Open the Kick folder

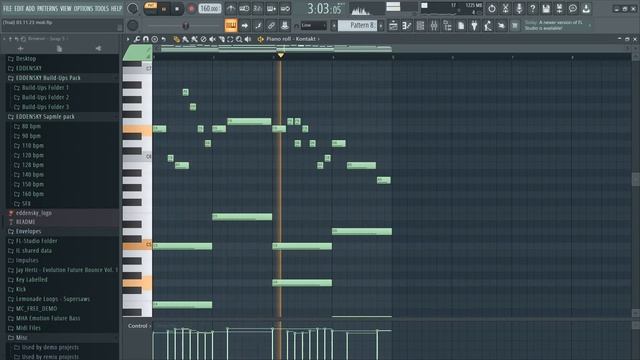pos(20,289)
